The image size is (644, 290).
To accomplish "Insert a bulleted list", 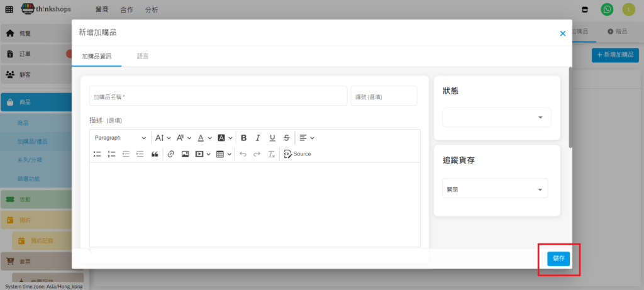I will (97, 154).
